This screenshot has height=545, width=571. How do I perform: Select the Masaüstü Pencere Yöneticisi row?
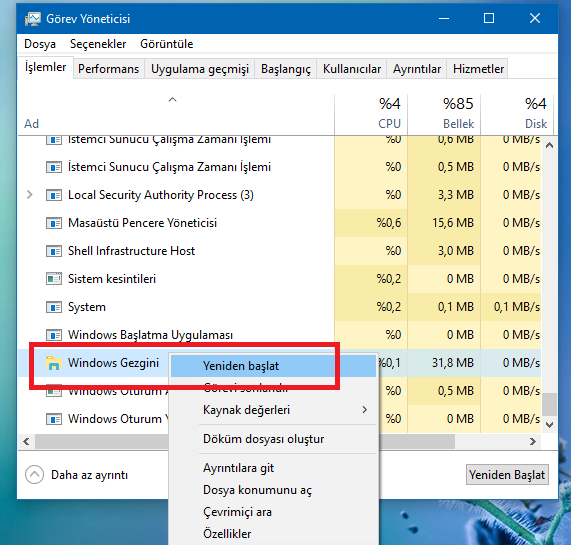tap(280, 223)
